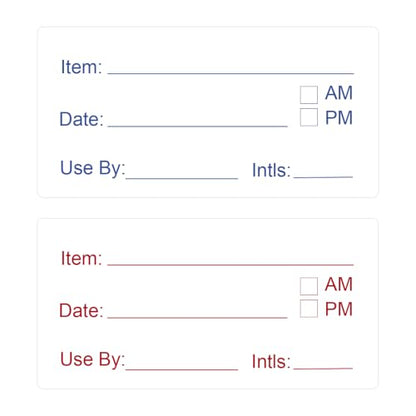Viewport: 416px width, 416px height.
Task: Click the red 'PM' text
Action: point(339,309)
